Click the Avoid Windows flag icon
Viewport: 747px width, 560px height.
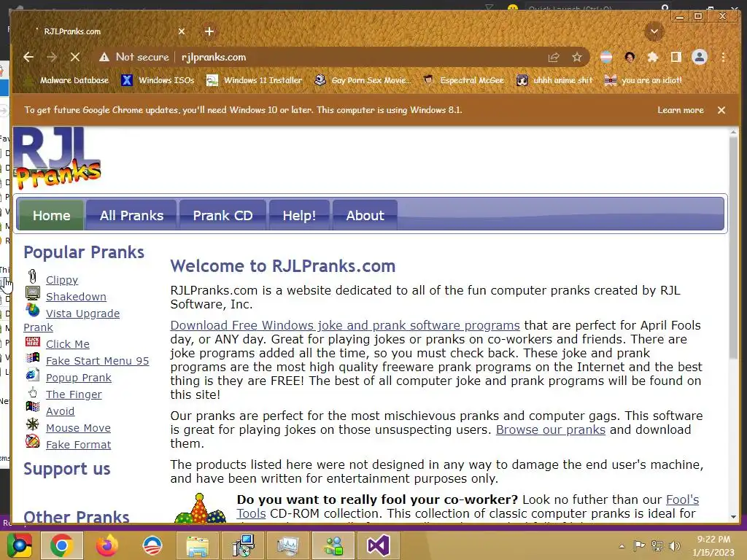33,406
